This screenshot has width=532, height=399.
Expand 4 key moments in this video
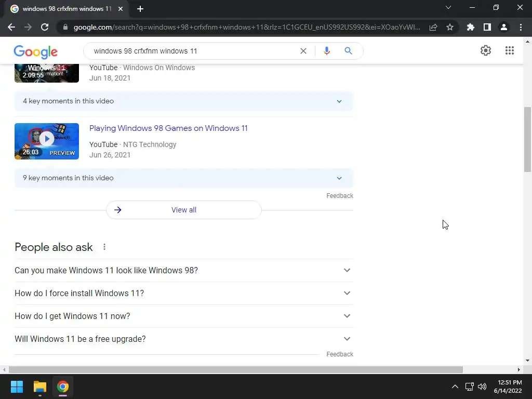tap(183, 101)
